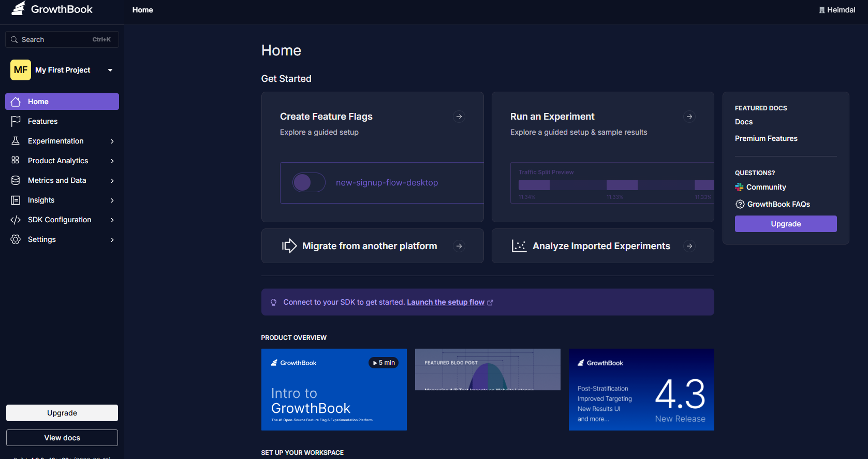Expand the Product Analytics submenu chevron
This screenshot has width=868, height=459.
[112, 161]
